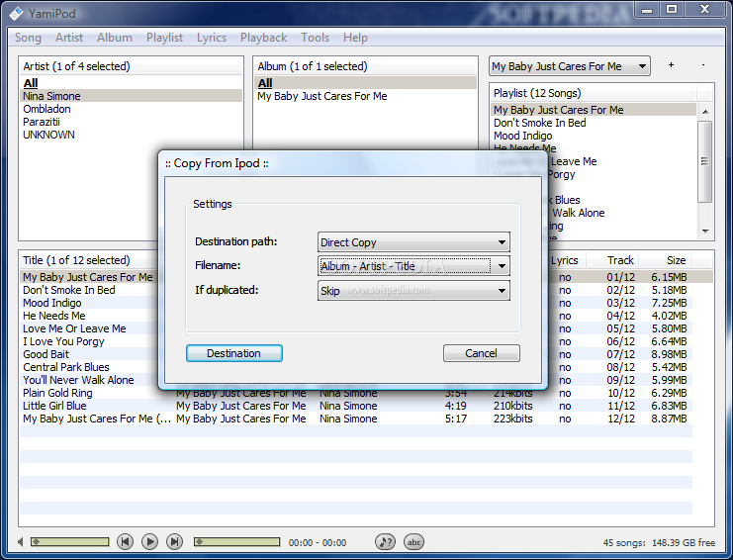Click the Title column header

point(89,260)
